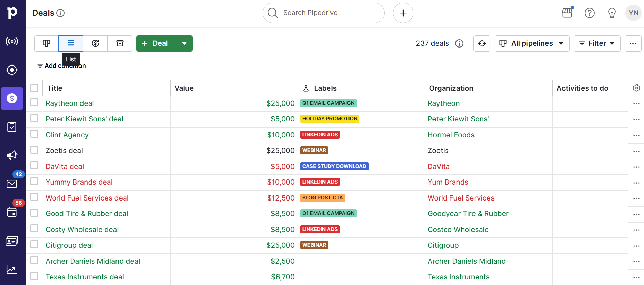644x285 pixels.
Task: Check the Costy Wholesale deal checkbox
Action: 34,228
